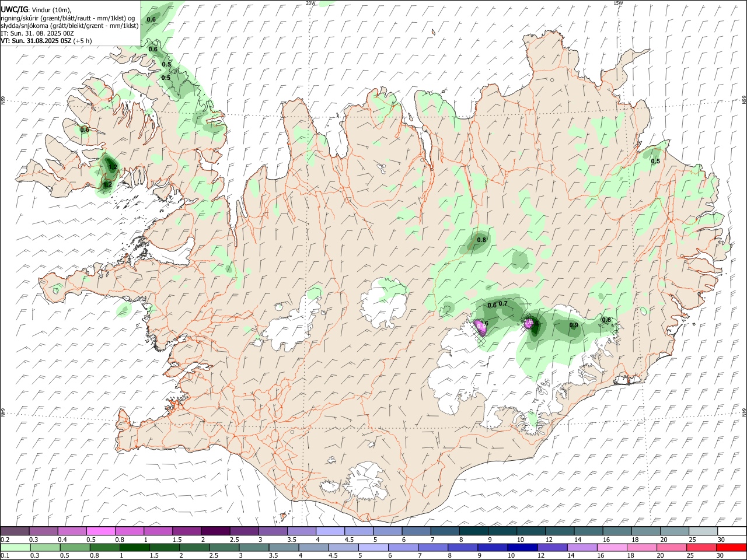Click the '15W' longitude label on the top edge of the map
The image size is (747, 560).
click(x=618, y=3)
